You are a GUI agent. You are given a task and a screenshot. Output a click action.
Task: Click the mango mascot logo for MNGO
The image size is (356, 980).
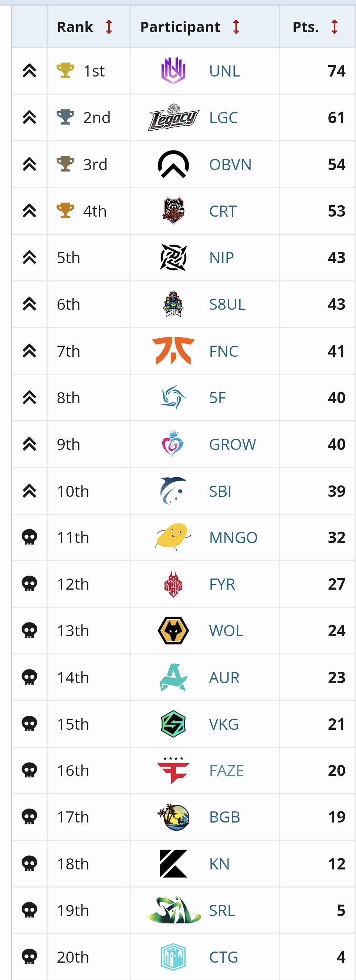click(x=173, y=537)
